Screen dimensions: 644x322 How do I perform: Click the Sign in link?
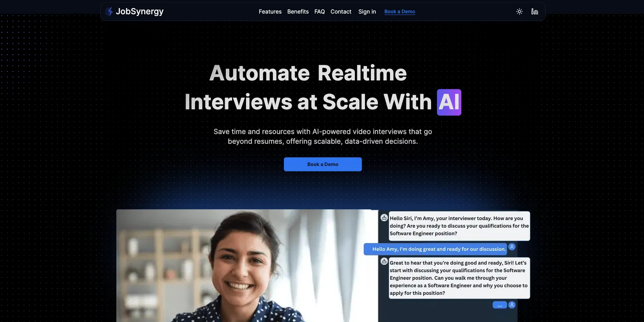[367, 11]
